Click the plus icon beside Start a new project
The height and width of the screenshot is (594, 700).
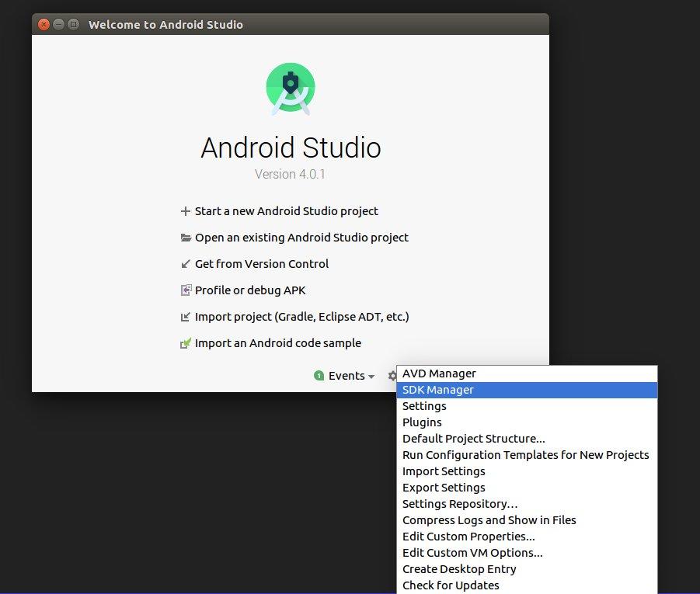(x=185, y=211)
